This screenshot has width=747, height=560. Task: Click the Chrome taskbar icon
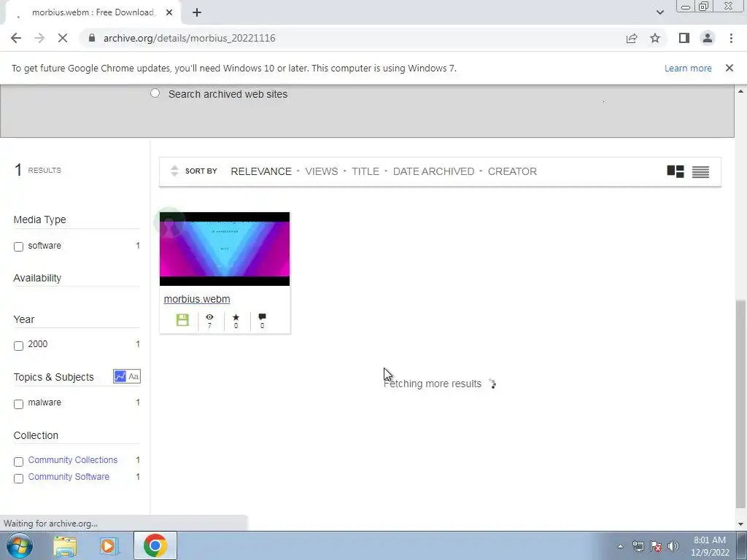pos(155,545)
